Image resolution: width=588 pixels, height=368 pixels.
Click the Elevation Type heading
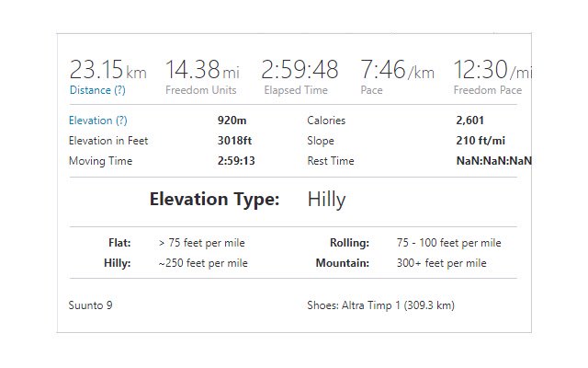coord(214,200)
